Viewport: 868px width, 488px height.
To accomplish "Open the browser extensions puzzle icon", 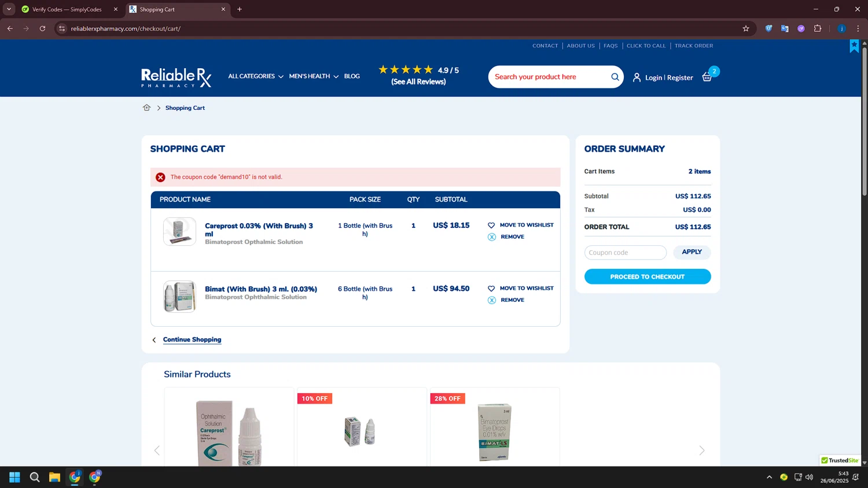I will [x=818, y=28].
